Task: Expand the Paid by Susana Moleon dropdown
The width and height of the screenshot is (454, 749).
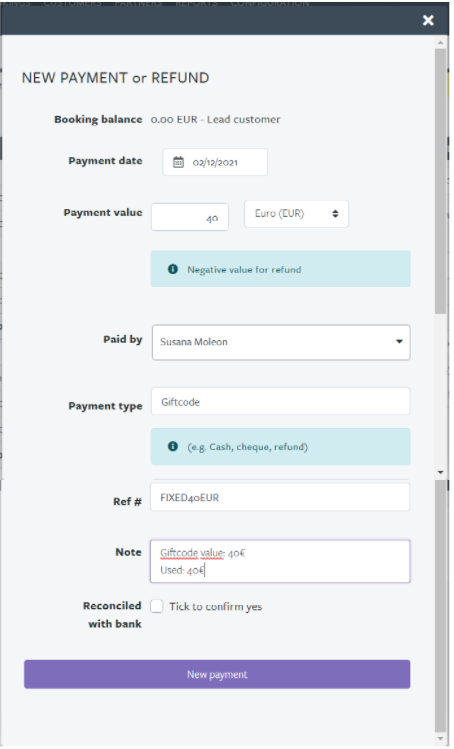Action: [x=281, y=342]
